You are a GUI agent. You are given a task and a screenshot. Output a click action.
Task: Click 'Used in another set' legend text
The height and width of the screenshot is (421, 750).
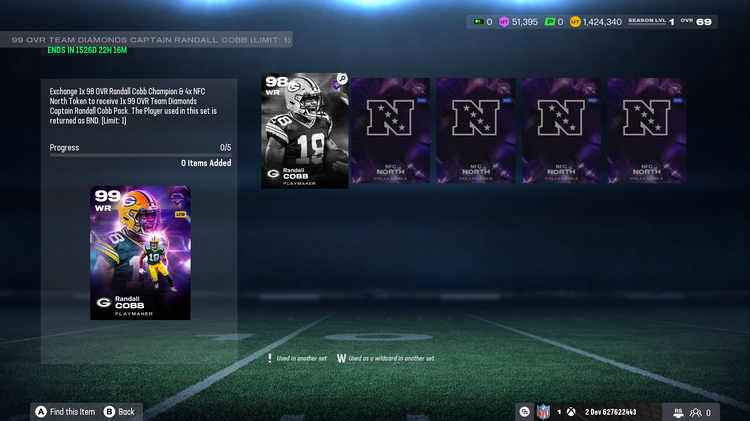coord(301,358)
